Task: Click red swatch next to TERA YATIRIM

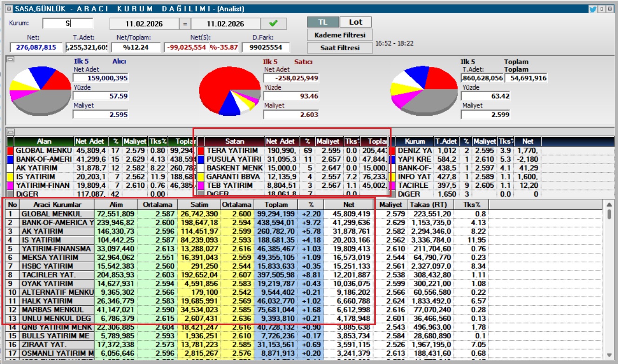Action: pyautogui.click(x=201, y=151)
